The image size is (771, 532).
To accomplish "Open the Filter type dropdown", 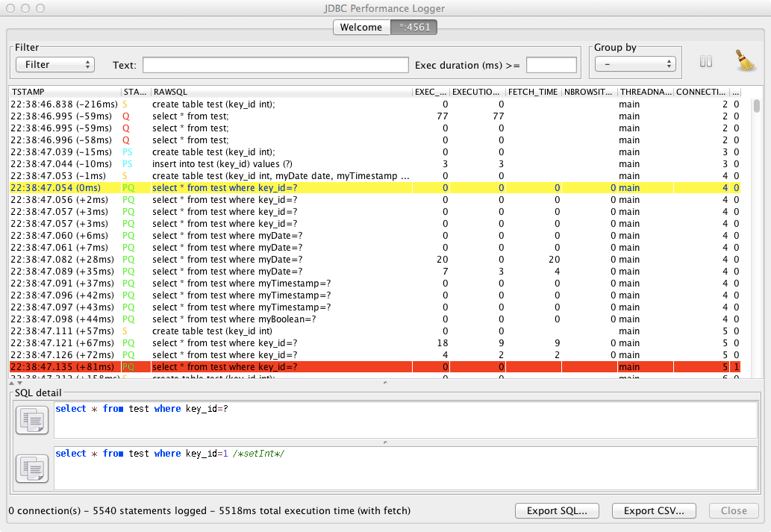I will tap(55, 64).
